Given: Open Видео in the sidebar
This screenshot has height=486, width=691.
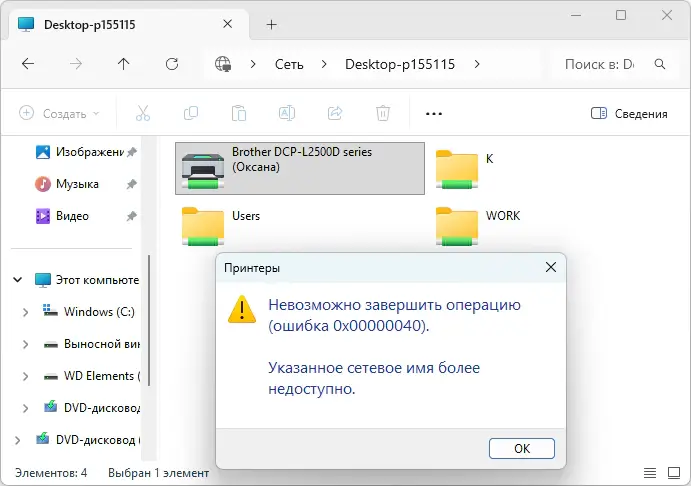Looking at the screenshot, I should pos(62,216).
